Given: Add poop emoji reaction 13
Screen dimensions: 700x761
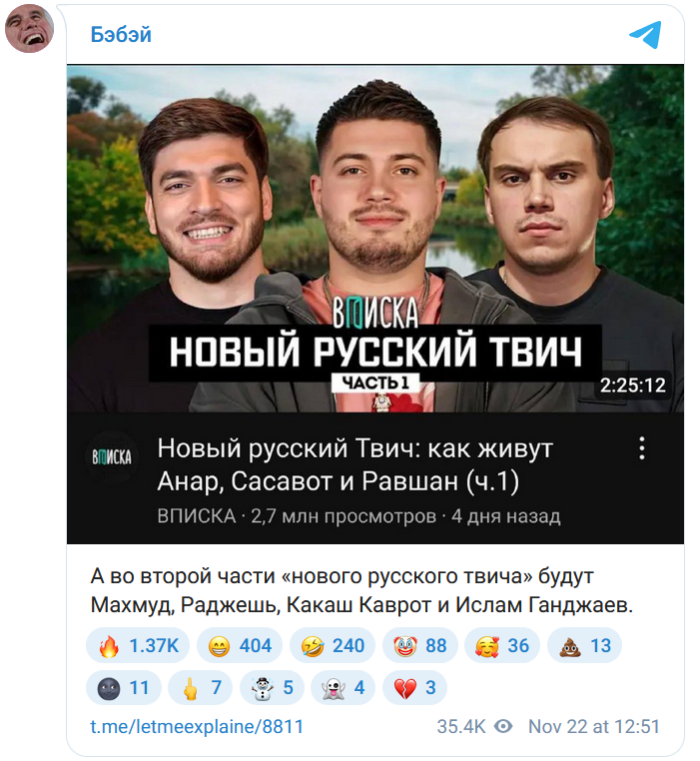Looking at the screenshot, I should pos(584,646).
